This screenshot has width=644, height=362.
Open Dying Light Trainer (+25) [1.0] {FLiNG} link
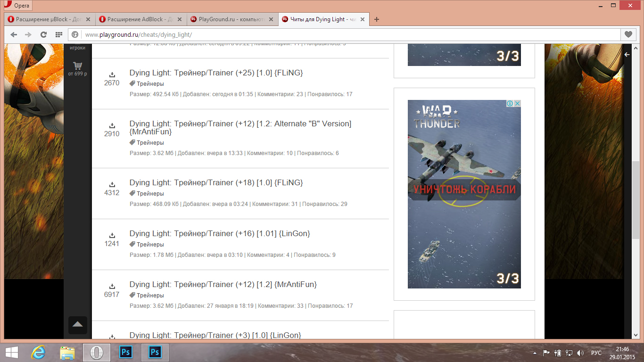[216, 73]
